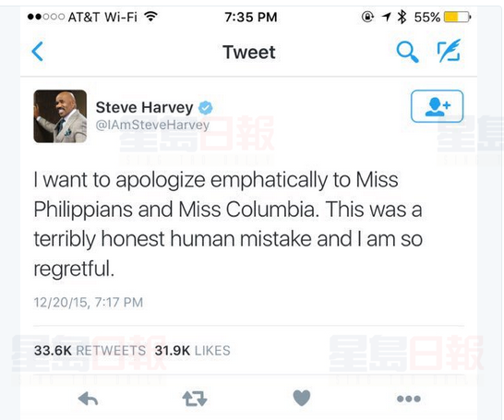
Task: Follow Steve Harvey with add-user button
Action: [x=437, y=106]
